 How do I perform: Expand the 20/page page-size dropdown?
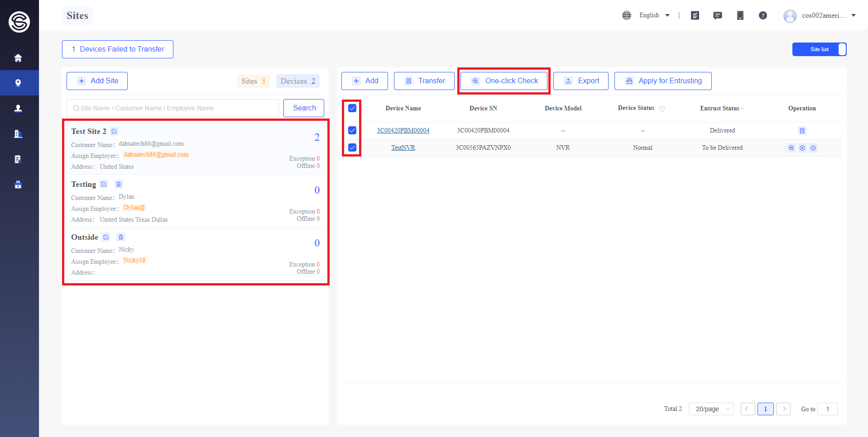click(x=711, y=409)
